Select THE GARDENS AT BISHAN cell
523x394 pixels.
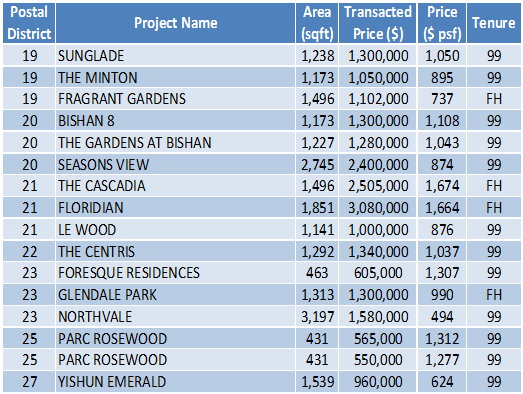pos(175,142)
